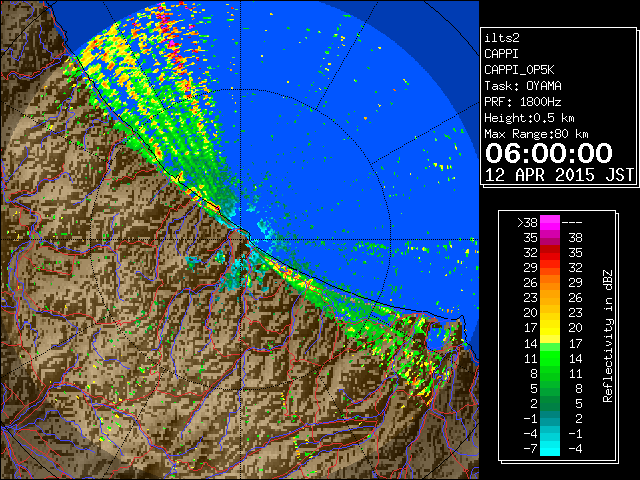Click the CAPPI label line
This screenshot has width=640, height=480.
pos(501,54)
